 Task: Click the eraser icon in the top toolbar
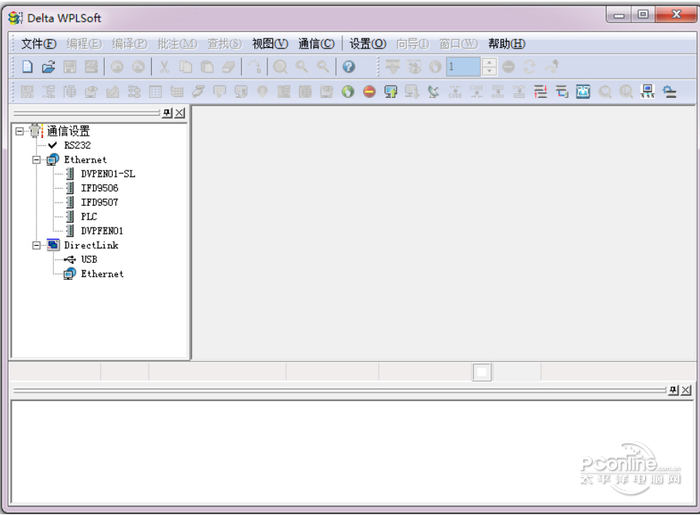pos(229,67)
